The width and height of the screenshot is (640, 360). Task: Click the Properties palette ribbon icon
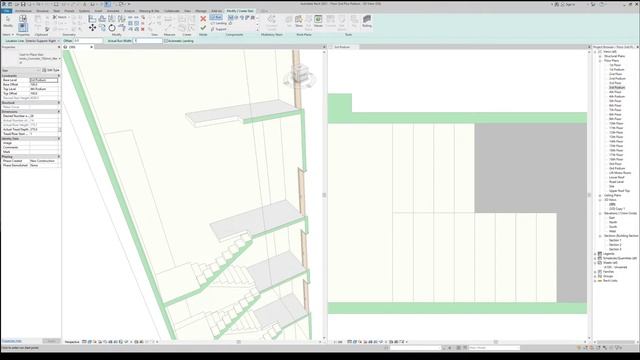23,28
